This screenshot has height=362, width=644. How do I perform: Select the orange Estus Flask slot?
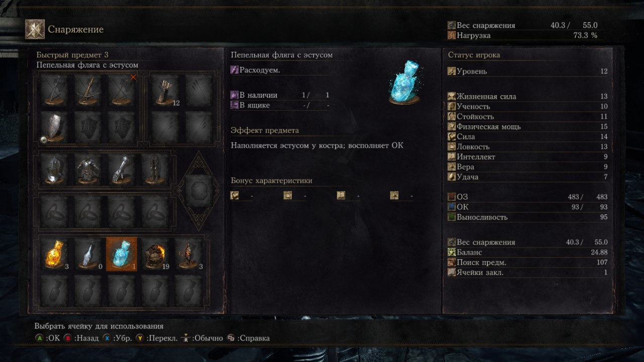click(x=54, y=254)
